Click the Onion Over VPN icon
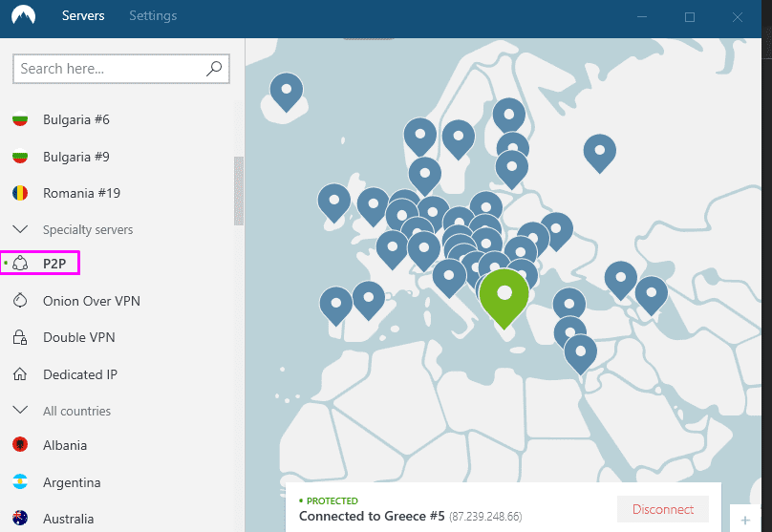The image size is (772, 532). tap(20, 300)
